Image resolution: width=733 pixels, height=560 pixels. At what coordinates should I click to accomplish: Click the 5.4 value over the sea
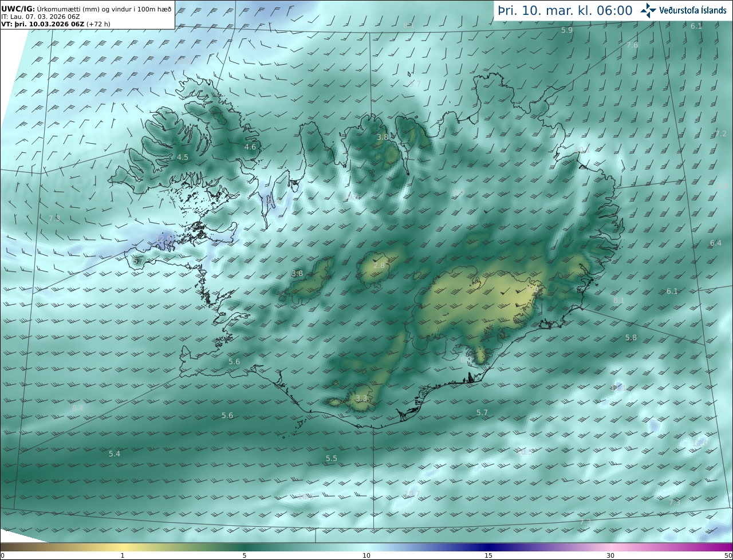tap(115, 454)
